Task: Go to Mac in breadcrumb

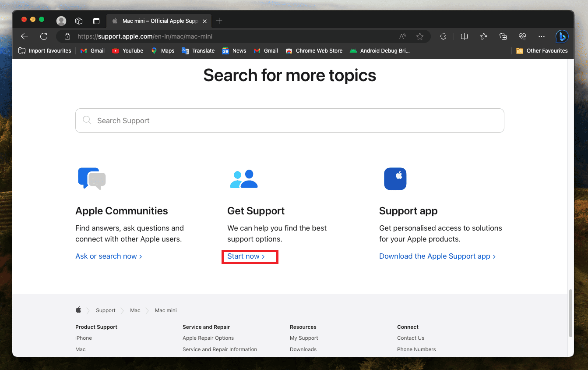Action: pyautogui.click(x=135, y=310)
